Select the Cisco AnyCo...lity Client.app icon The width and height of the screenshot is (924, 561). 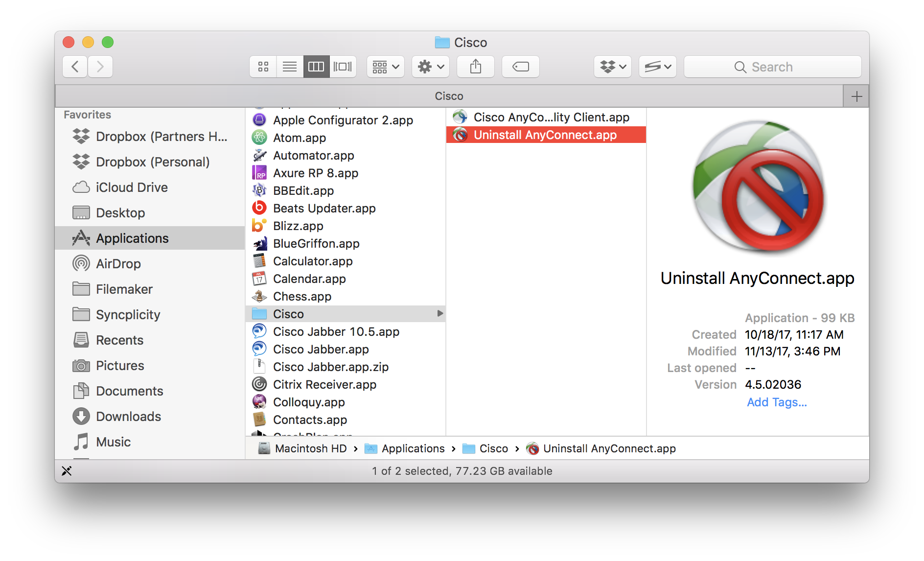[x=460, y=117]
